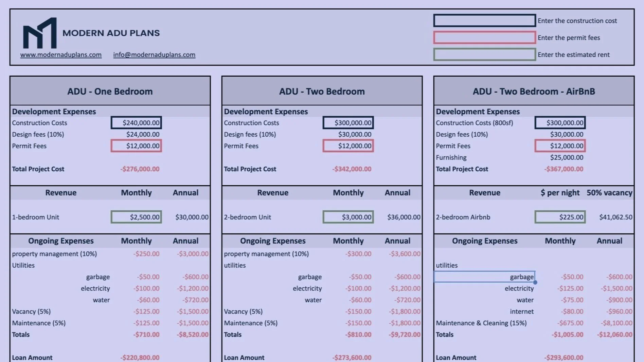Click the ADU - Two Bedroom header

click(x=322, y=91)
